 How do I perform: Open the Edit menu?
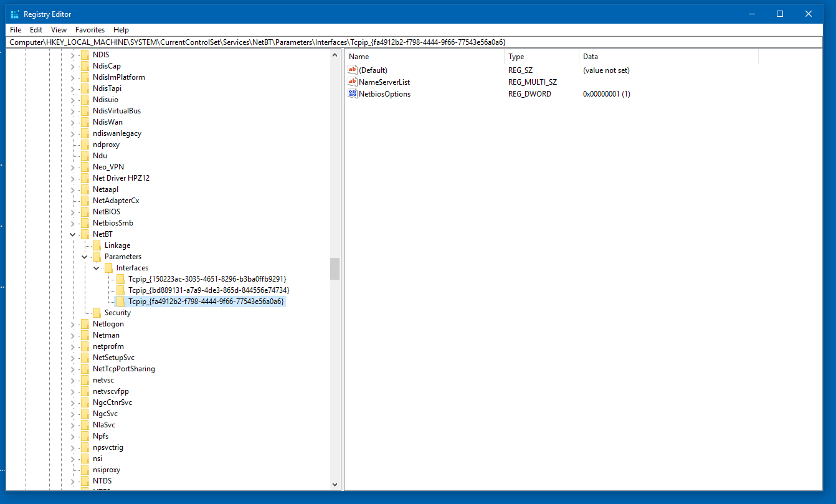[x=36, y=29]
